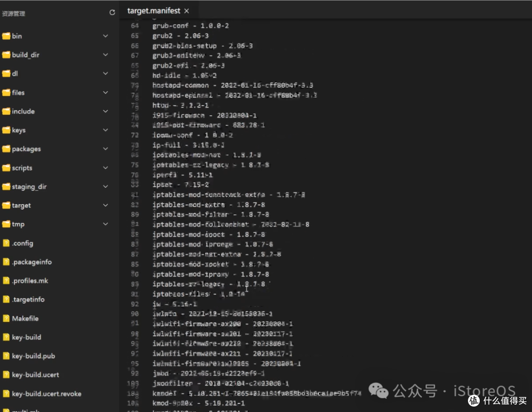
Task: Open the .config file name
Action: point(23,243)
